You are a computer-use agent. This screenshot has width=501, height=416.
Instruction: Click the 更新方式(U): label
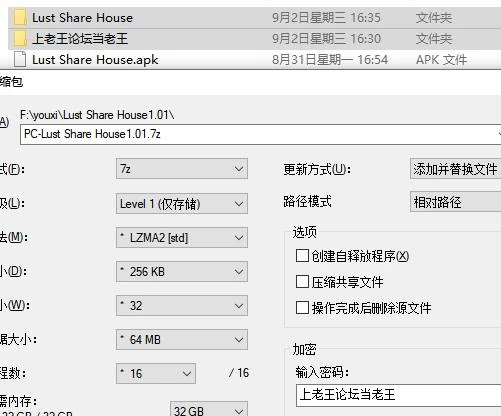317,169
